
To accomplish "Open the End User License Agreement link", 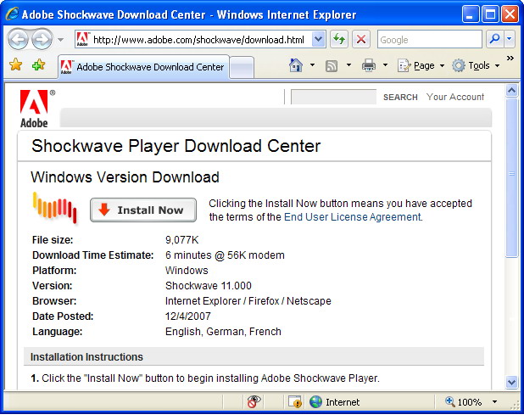I will click(352, 217).
